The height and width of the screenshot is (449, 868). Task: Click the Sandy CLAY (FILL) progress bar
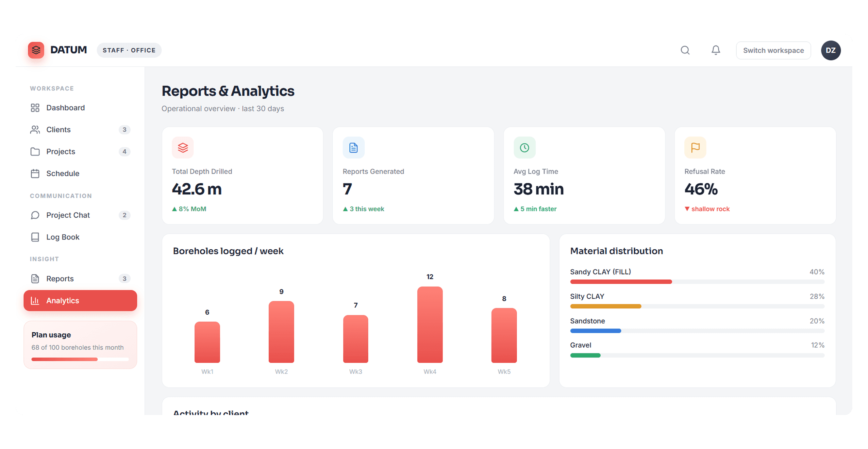[x=697, y=282]
